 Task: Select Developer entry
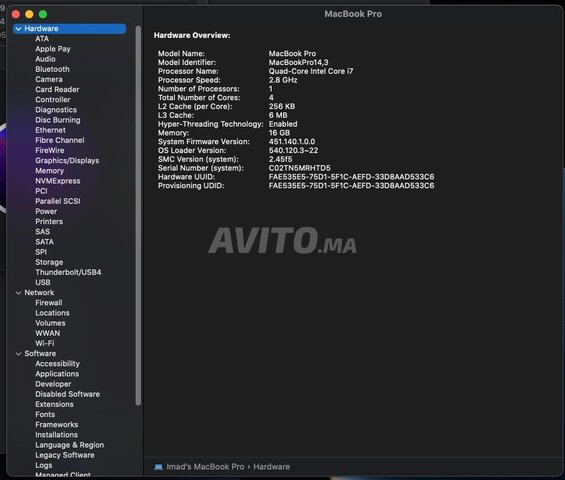click(53, 384)
